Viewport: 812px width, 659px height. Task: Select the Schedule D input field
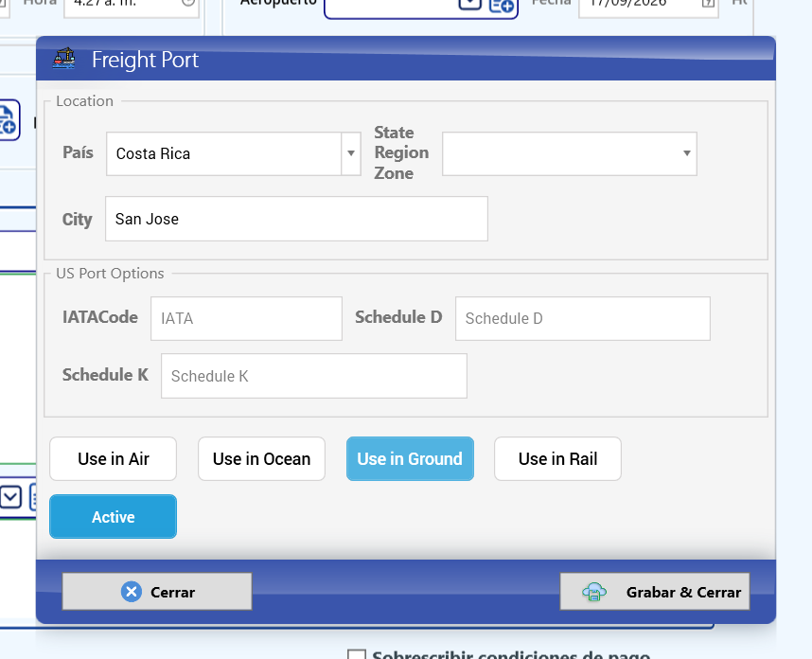pos(583,319)
